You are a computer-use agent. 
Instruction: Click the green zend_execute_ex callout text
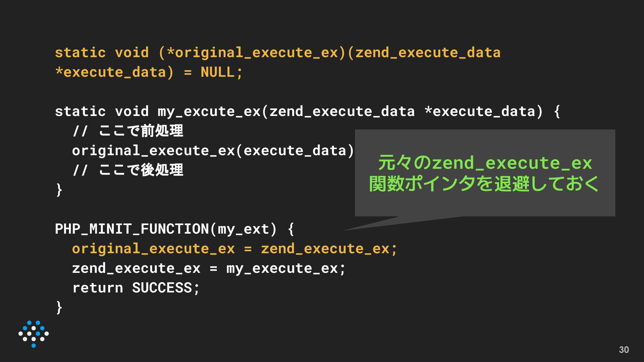point(485,163)
